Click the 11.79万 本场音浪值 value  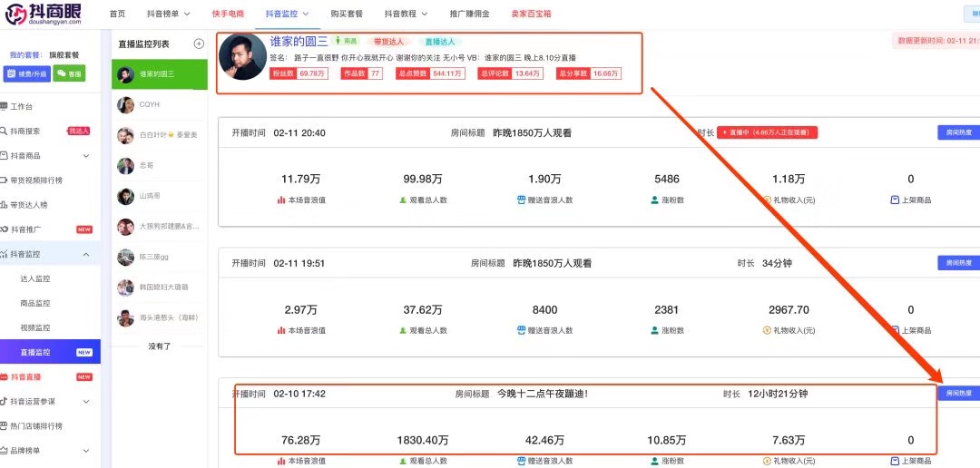(x=300, y=180)
